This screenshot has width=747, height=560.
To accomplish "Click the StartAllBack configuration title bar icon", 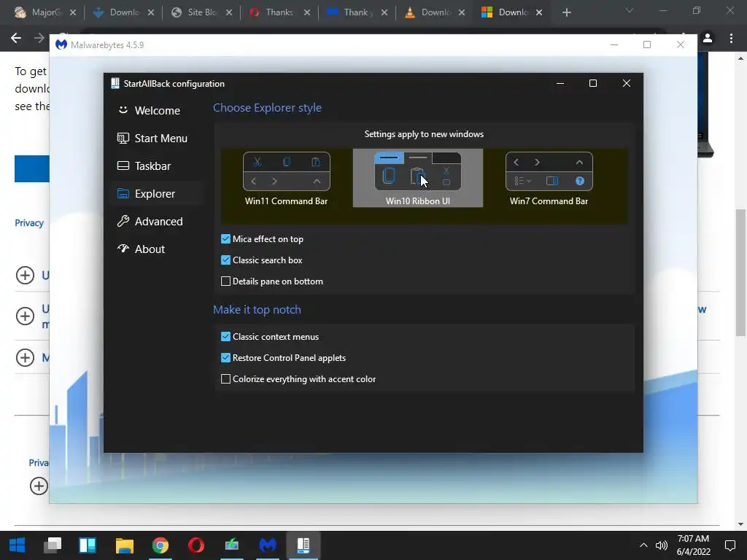I will click(x=115, y=83).
